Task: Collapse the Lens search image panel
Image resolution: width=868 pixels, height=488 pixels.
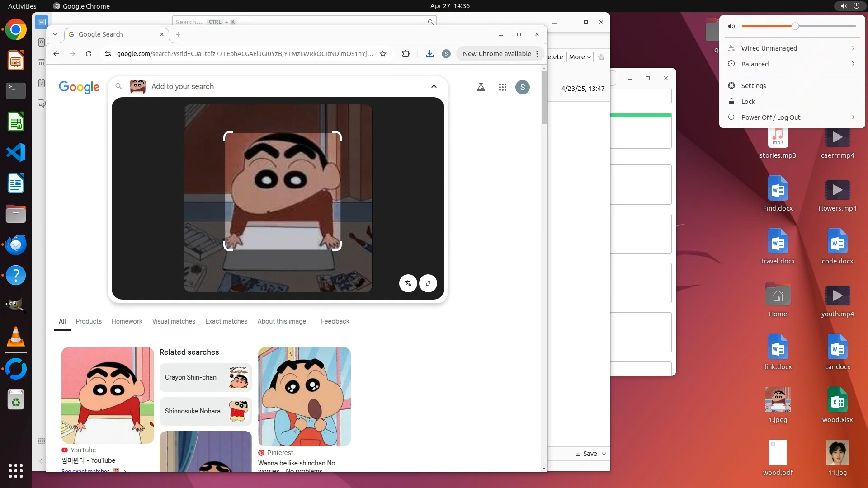Action: pos(434,86)
